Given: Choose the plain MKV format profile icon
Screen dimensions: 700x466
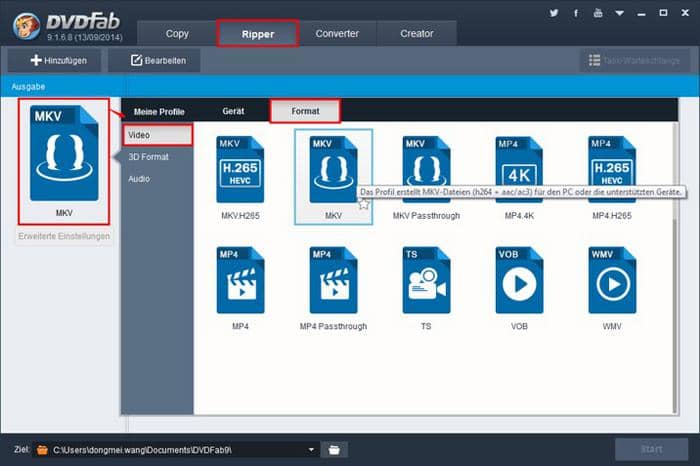Looking at the screenshot, I should click(x=333, y=170).
